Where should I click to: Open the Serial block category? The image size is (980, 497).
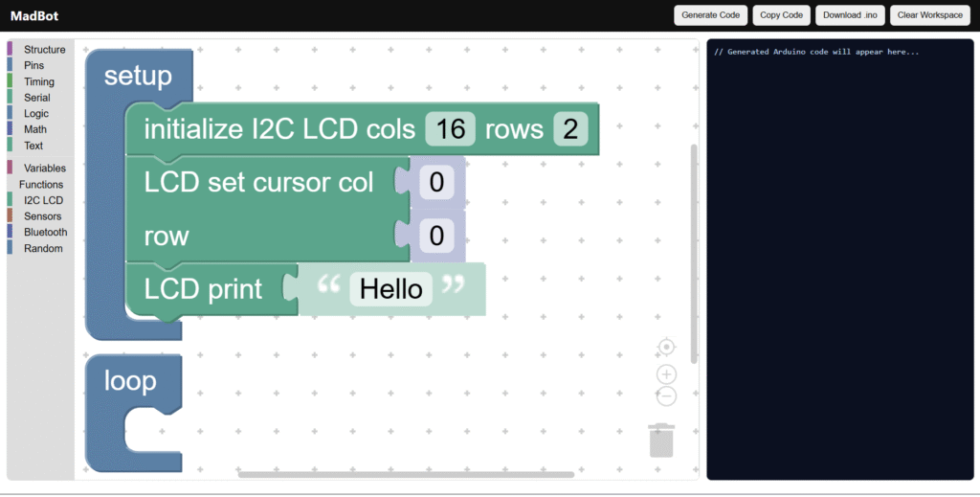coord(37,98)
